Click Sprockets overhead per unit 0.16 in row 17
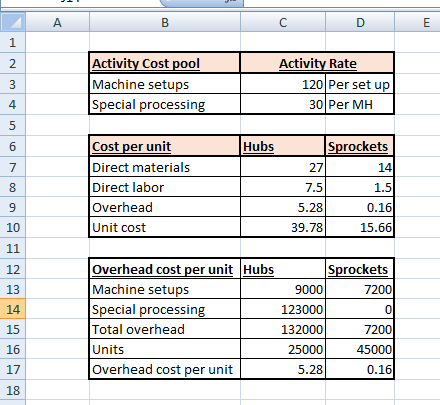This screenshot has width=440, height=405. [x=360, y=369]
